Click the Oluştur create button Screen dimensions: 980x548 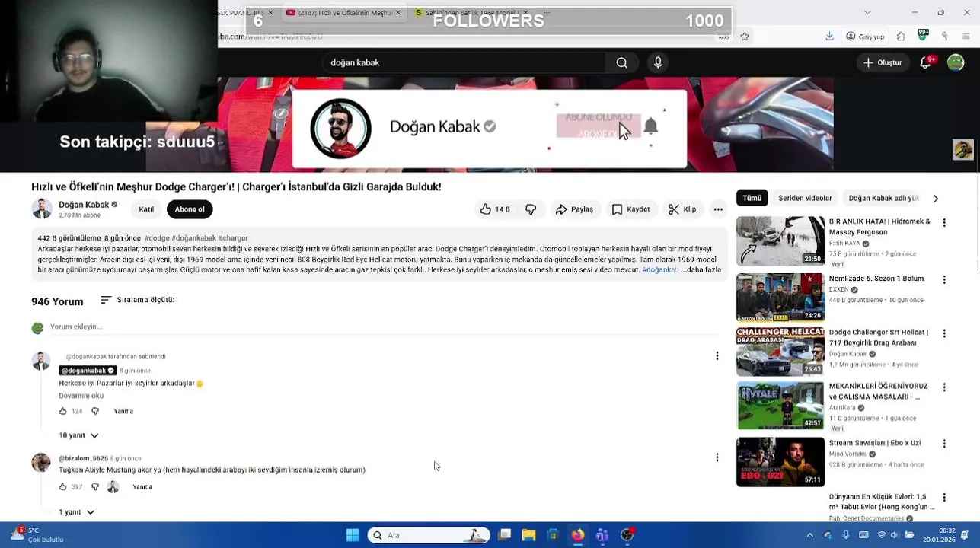pyautogui.click(x=883, y=62)
